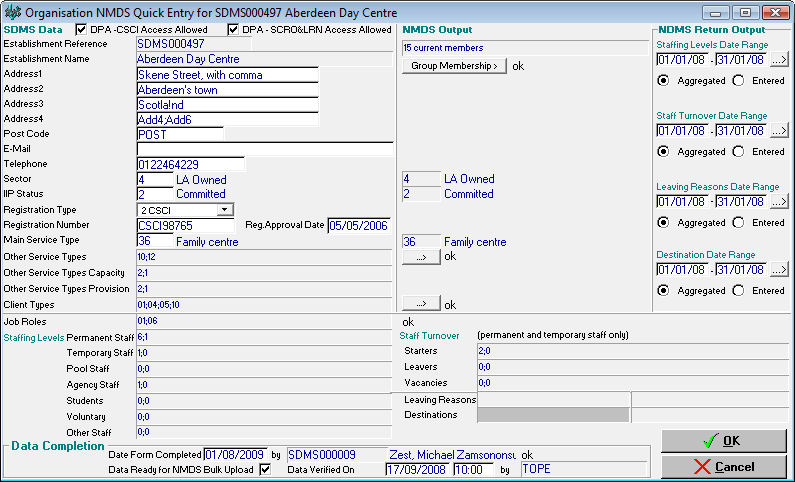This screenshot has height=482, width=795.
Task: Click the Group Membership button
Action: point(454,66)
